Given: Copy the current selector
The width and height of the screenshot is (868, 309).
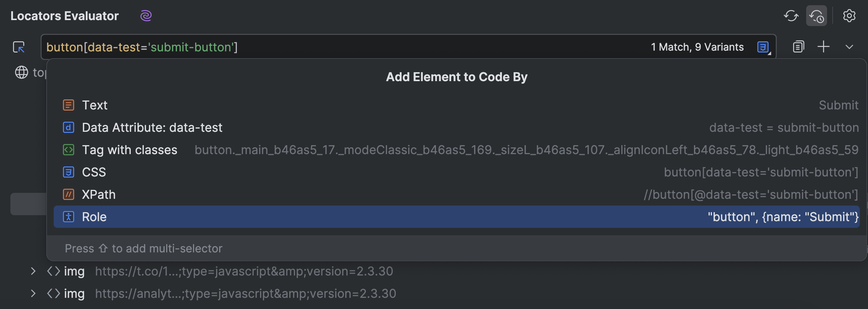Looking at the screenshot, I should [798, 47].
